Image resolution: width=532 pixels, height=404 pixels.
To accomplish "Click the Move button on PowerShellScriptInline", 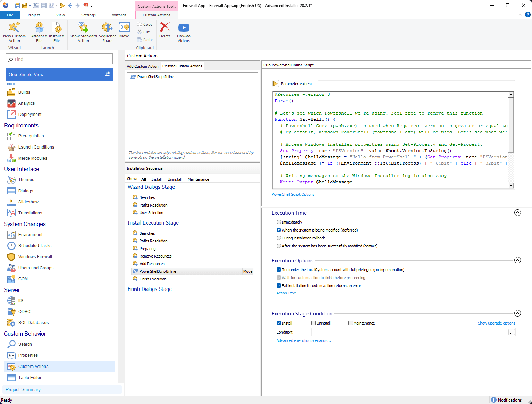I will 248,271.
